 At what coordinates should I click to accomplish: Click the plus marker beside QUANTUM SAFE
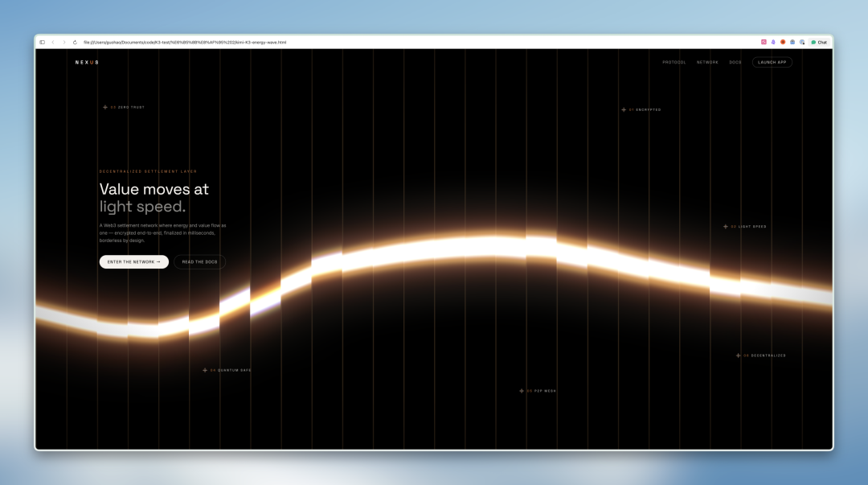(205, 370)
